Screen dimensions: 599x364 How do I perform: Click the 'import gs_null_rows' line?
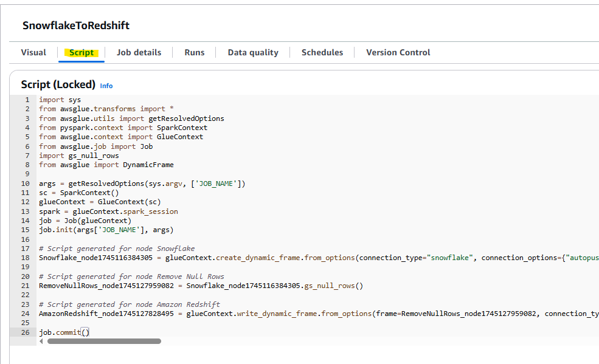(x=78, y=156)
